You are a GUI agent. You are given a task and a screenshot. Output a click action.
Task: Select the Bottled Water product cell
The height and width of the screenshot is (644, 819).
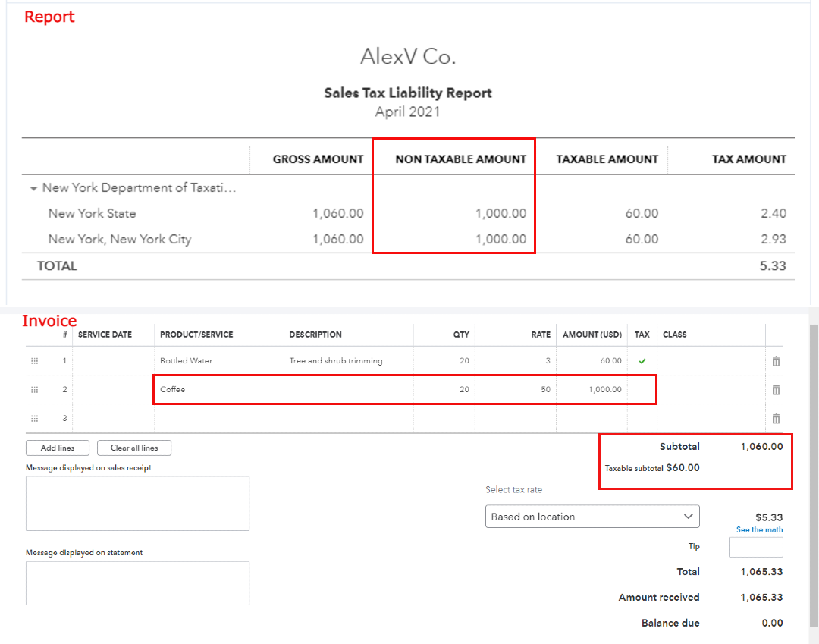pyautogui.click(x=220, y=361)
